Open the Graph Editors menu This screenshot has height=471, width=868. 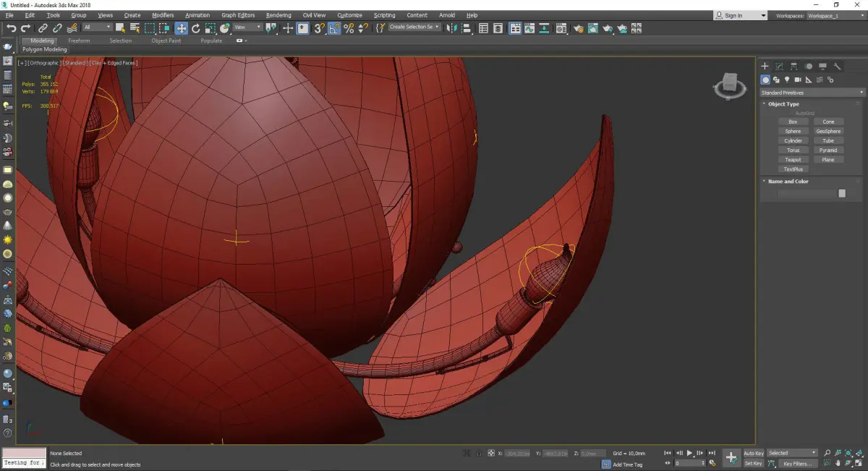[238, 15]
